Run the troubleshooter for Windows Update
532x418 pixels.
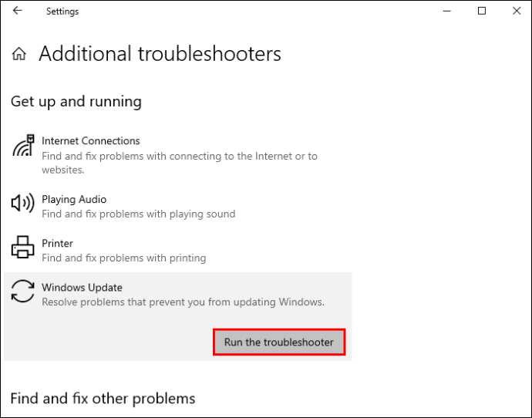click(x=278, y=342)
